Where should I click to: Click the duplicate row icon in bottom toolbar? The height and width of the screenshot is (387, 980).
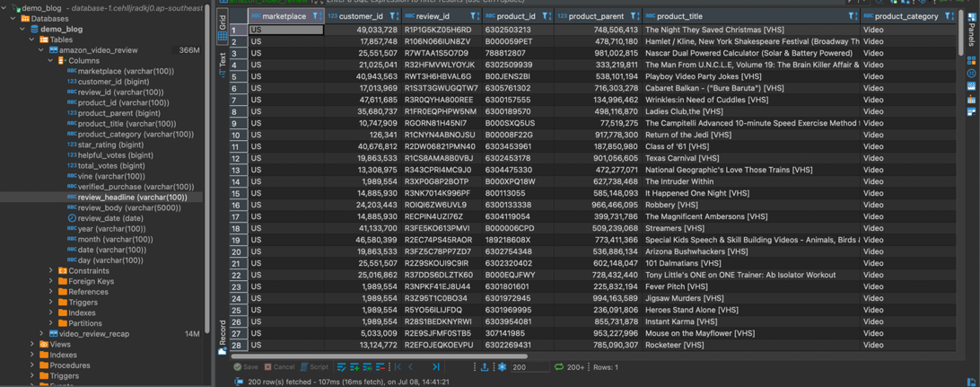(x=368, y=367)
